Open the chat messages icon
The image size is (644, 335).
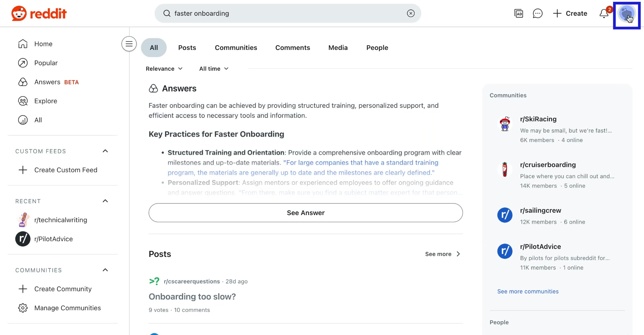click(x=538, y=13)
